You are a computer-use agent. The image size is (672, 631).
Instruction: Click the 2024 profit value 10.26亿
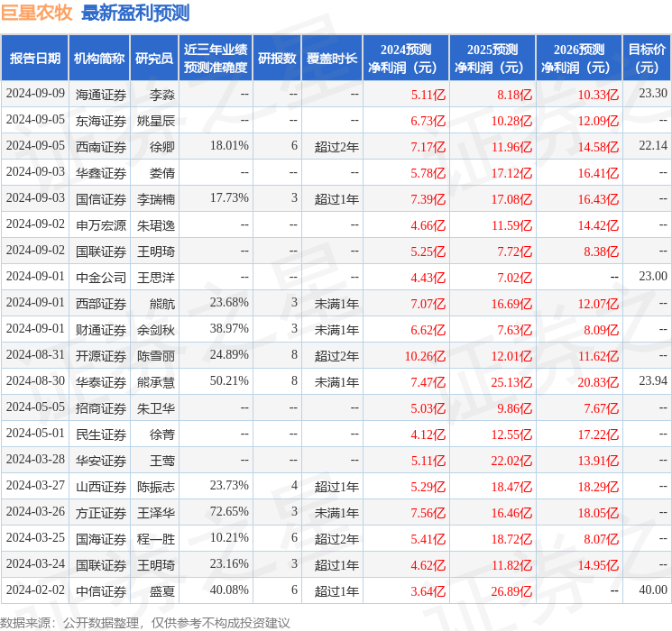(x=425, y=356)
